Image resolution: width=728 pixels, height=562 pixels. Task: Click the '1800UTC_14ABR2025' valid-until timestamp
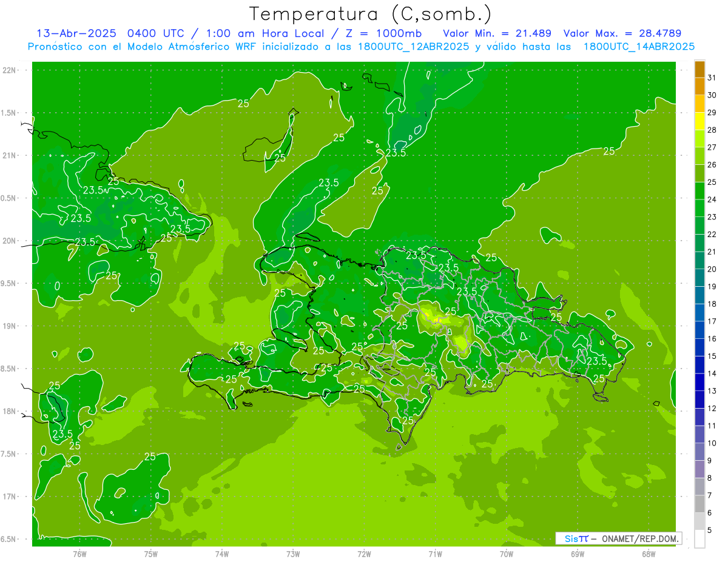tap(639, 47)
